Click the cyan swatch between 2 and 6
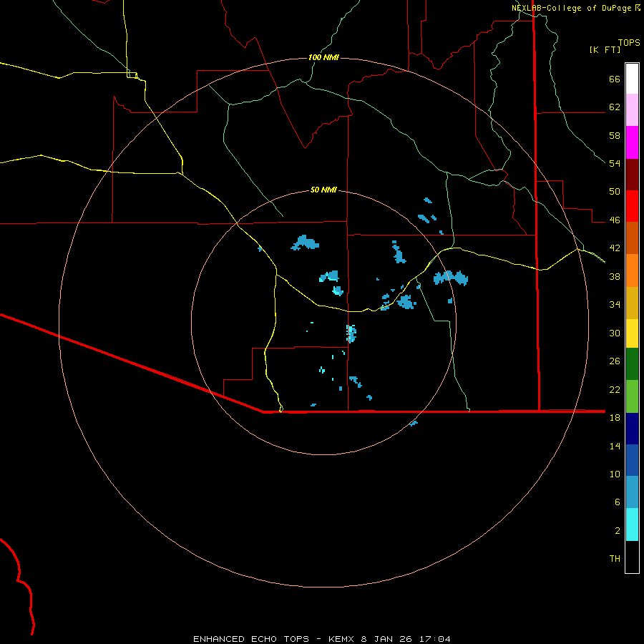 [632, 525]
